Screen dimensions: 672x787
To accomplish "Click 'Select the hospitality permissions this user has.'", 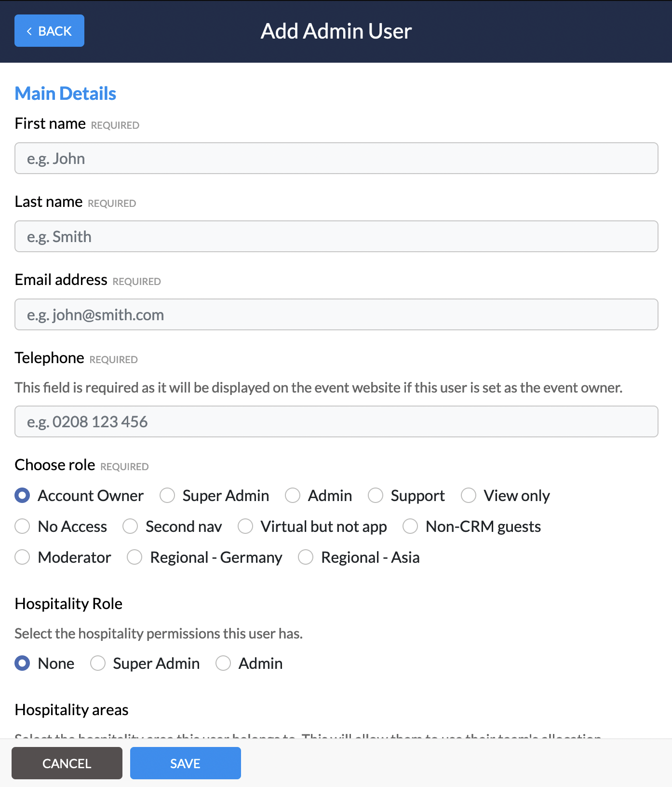I will click(x=159, y=634).
